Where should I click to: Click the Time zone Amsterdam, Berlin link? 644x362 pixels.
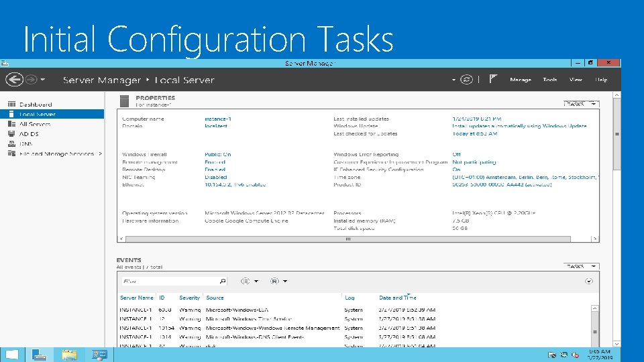(525, 177)
